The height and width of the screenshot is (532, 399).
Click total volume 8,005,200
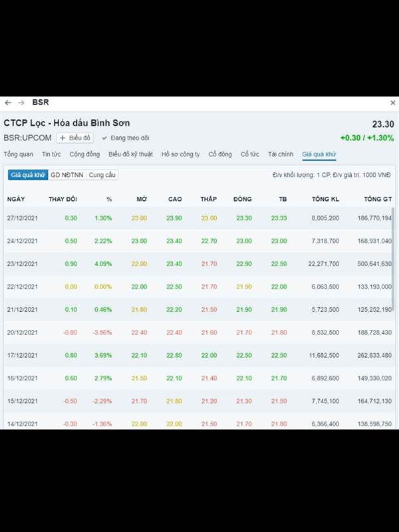coord(325,218)
